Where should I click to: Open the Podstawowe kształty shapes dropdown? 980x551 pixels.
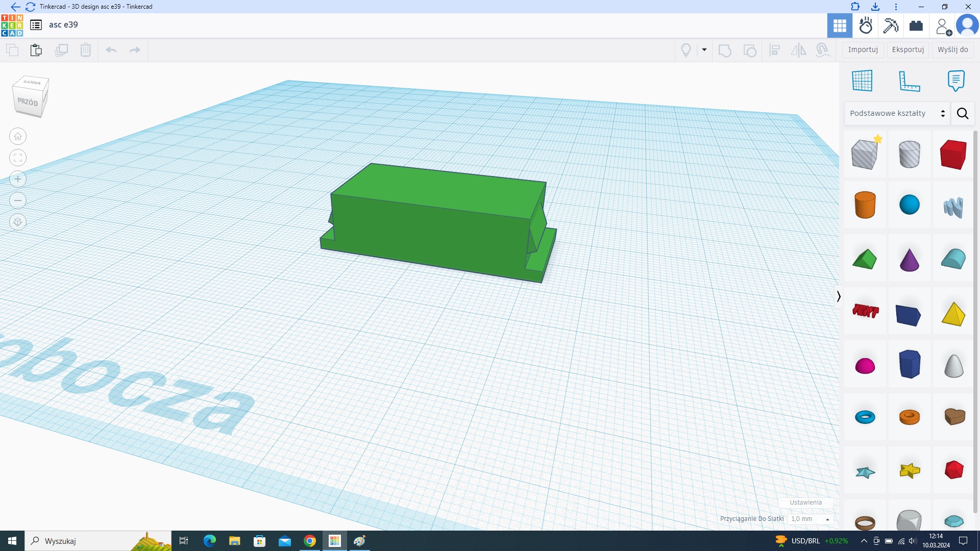(x=897, y=113)
